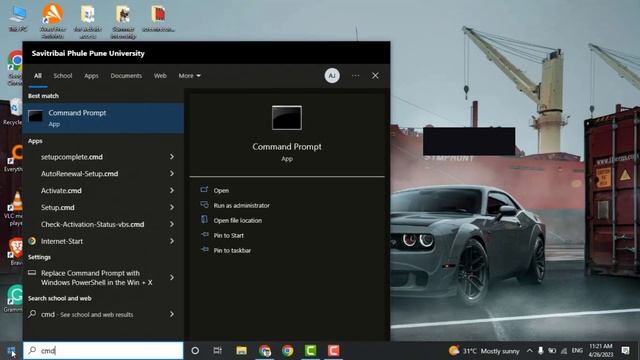Select Check-Activation-Status-vbs.cmd result

coord(93,224)
